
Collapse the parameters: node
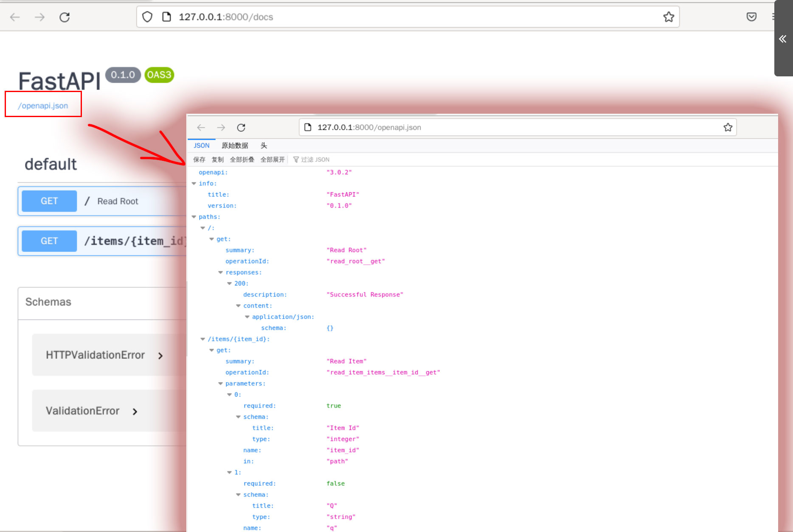(221, 384)
